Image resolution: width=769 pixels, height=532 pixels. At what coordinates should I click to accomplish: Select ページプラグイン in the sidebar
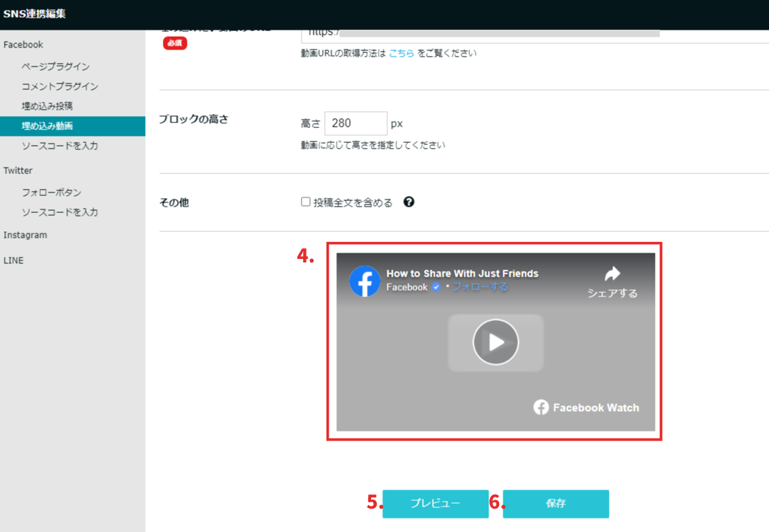click(55, 66)
